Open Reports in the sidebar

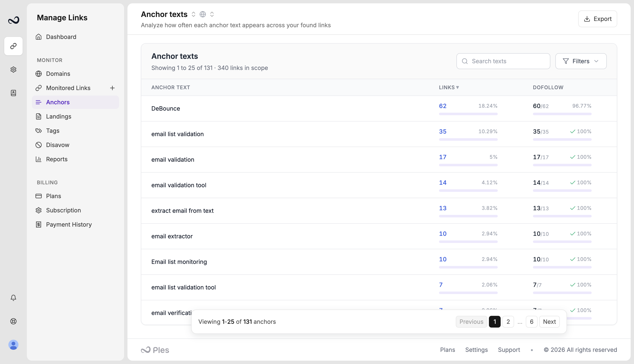click(75, 159)
